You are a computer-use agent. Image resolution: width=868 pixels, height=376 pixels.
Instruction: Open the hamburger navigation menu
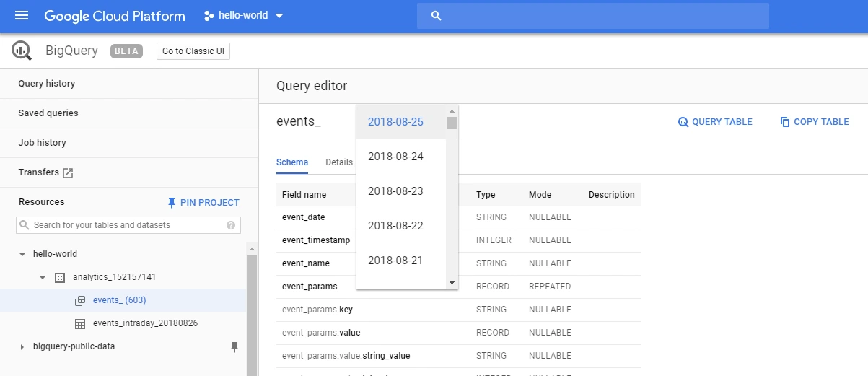[x=22, y=16]
